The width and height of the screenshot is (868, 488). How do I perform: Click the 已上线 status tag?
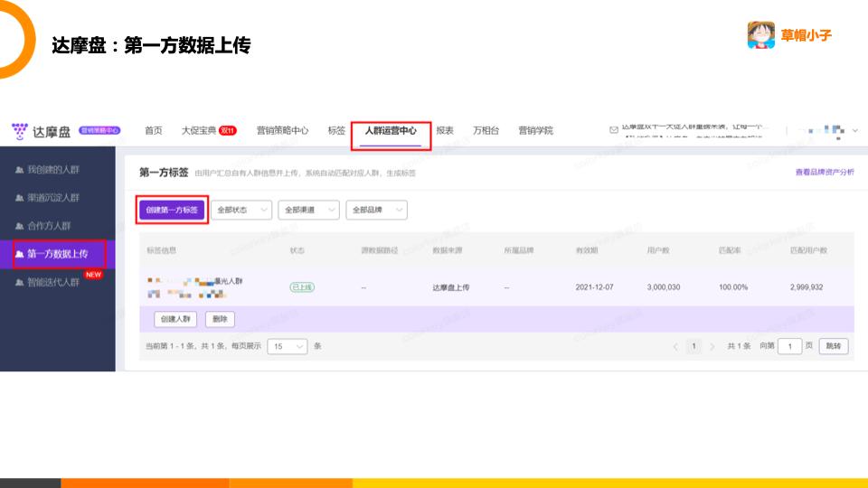[302, 287]
